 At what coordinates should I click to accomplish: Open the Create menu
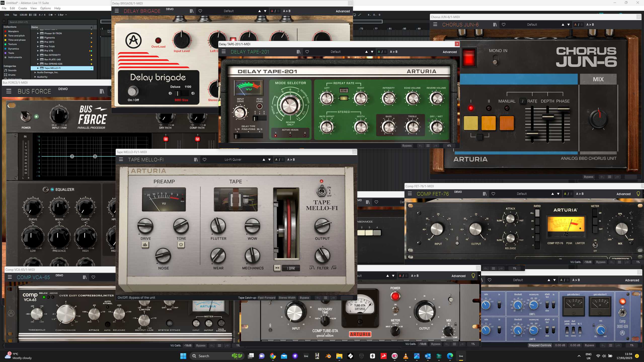pyautogui.click(x=23, y=8)
